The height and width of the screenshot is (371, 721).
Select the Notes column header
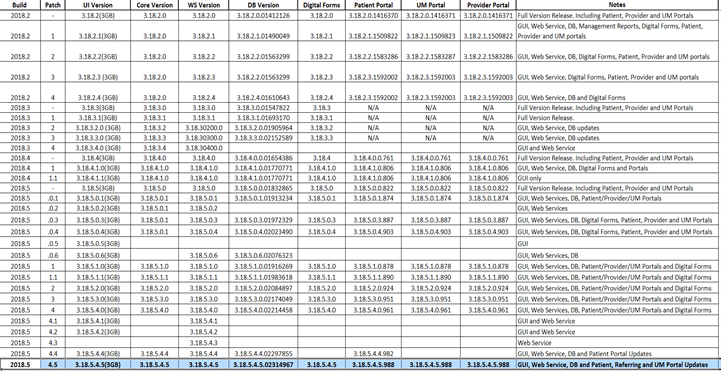617,5
